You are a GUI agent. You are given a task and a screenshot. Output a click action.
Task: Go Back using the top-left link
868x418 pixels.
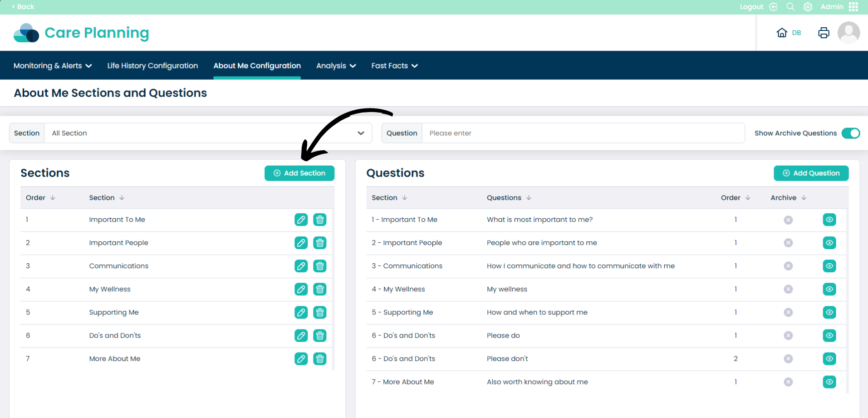point(23,7)
